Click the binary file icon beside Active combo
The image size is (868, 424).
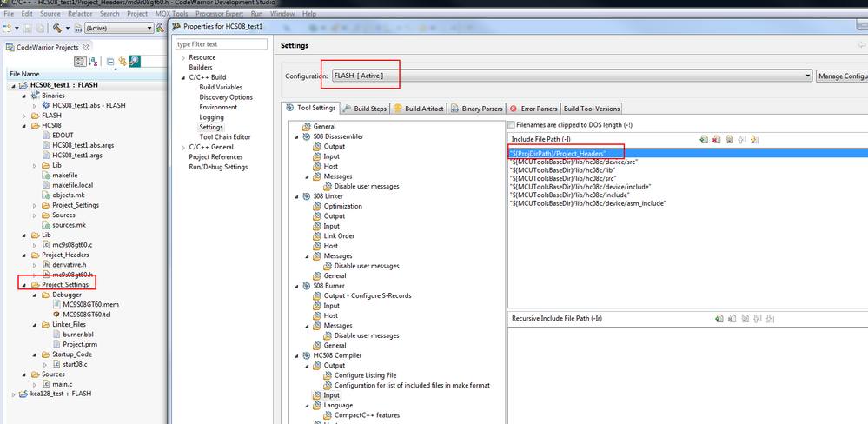click(x=78, y=28)
